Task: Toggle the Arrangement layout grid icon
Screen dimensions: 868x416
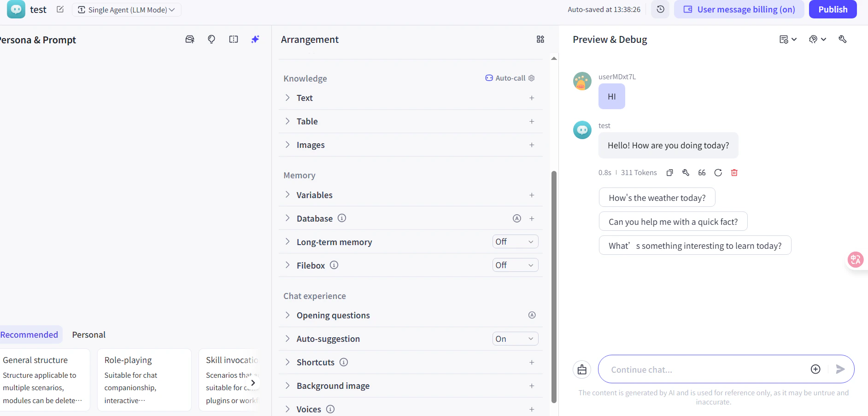Action: coord(540,39)
